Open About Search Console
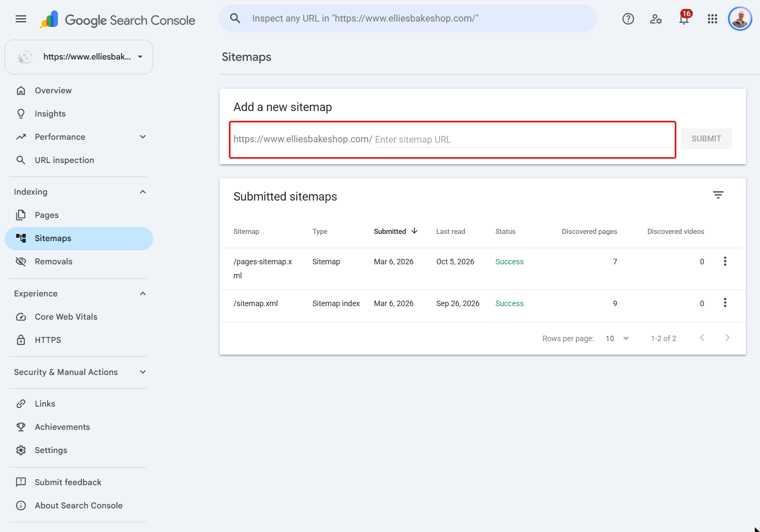Image resolution: width=760 pixels, height=532 pixels. click(x=79, y=505)
